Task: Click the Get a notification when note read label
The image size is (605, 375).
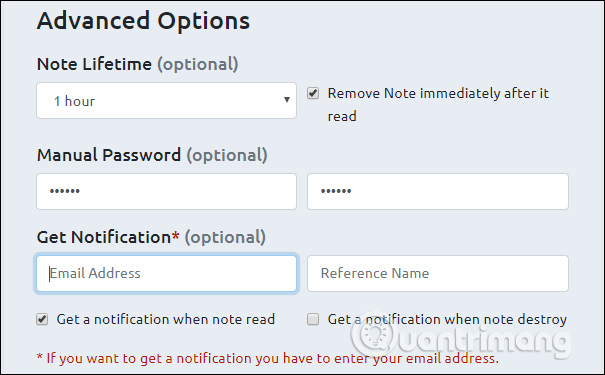Action: click(166, 319)
